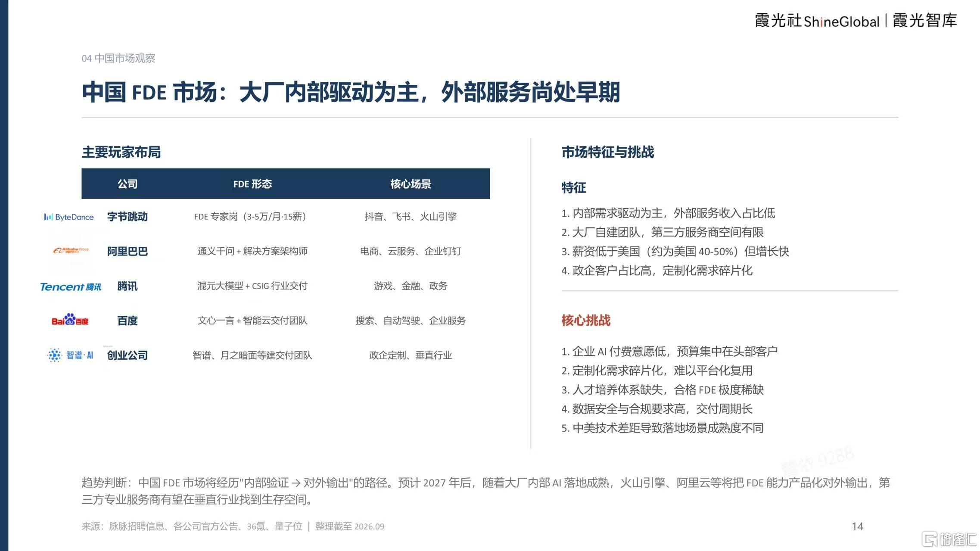Click 大厂自建团队，第三方服务商空间有限

tap(663, 232)
